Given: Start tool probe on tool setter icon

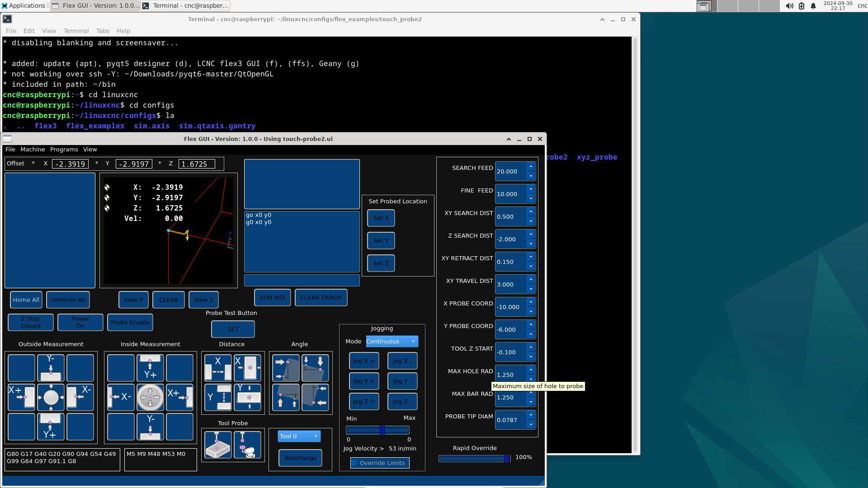Looking at the screenshot, I should pyautogui.click(x=247, y=445).
